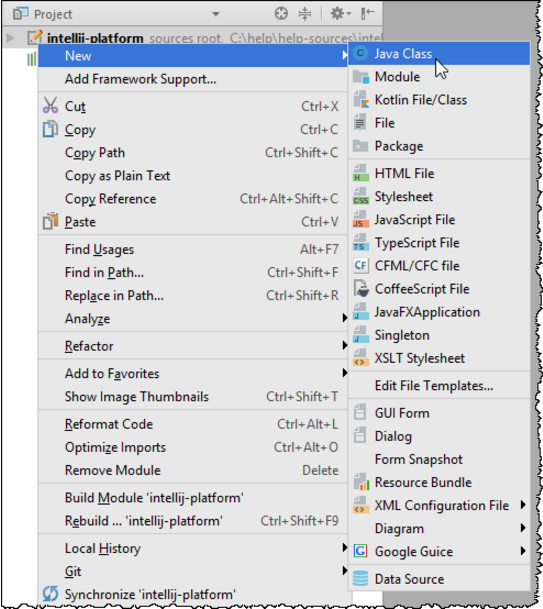Choose Copy Path from context menu

[193, 152]
